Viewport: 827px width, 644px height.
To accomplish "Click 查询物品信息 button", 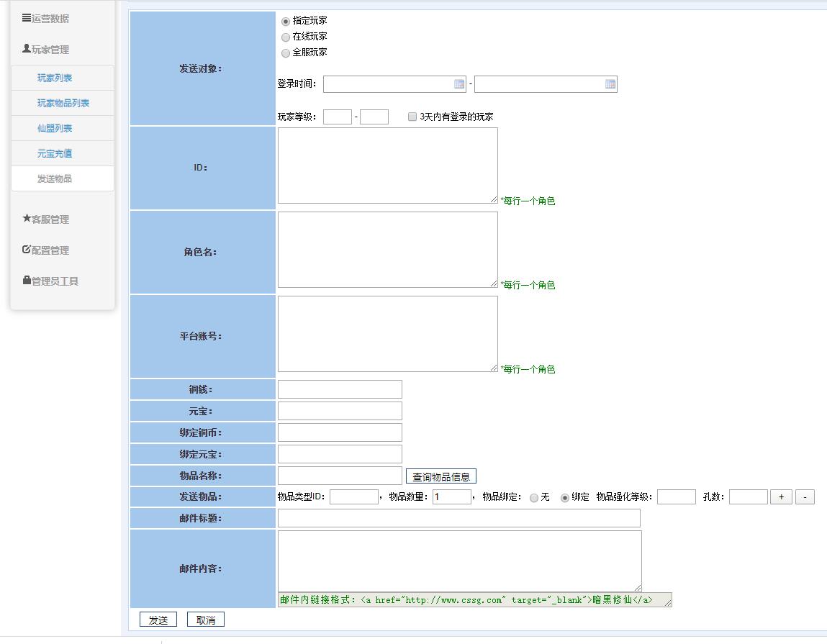I will pos(441,476).
